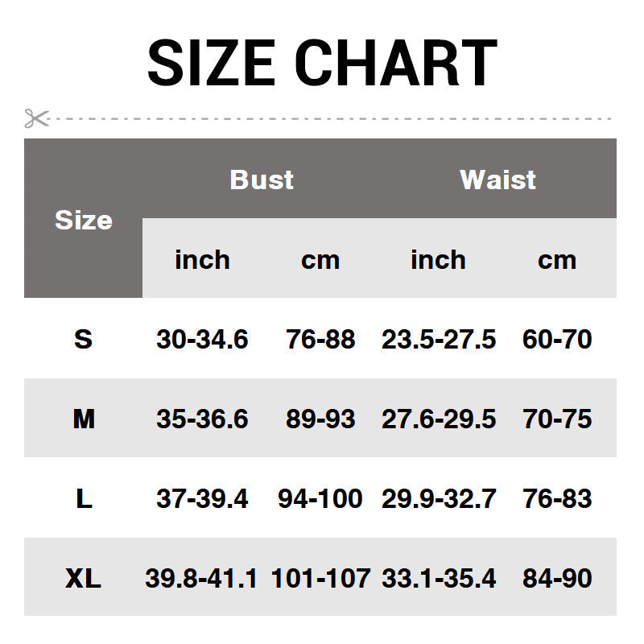644x644 pixels.
Task: Click the Waist column header
Action: click(x=497, y=180)
